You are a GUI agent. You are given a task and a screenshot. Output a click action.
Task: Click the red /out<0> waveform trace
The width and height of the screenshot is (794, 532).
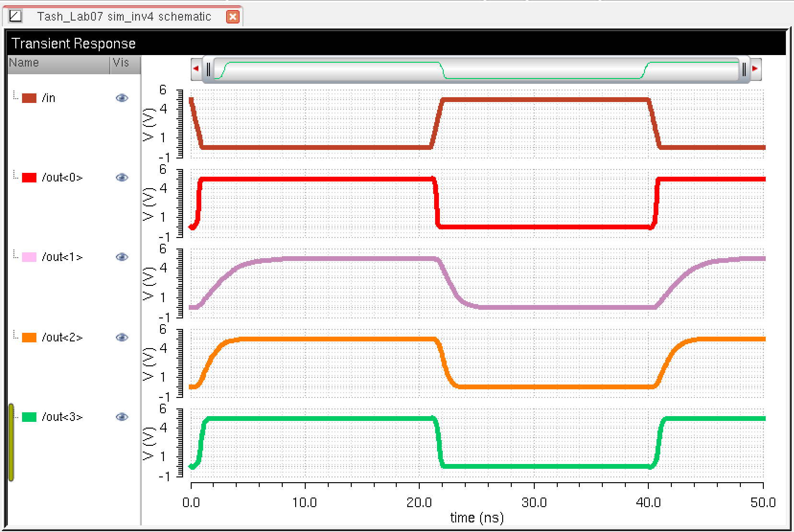(316, 179)
